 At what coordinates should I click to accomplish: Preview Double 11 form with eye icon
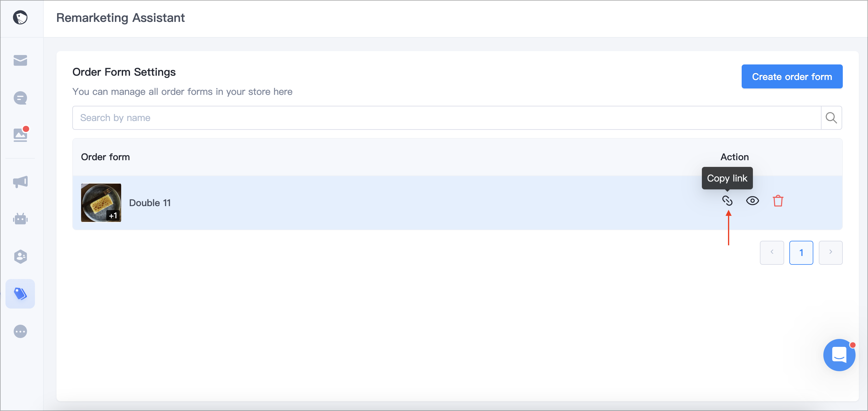752,201
